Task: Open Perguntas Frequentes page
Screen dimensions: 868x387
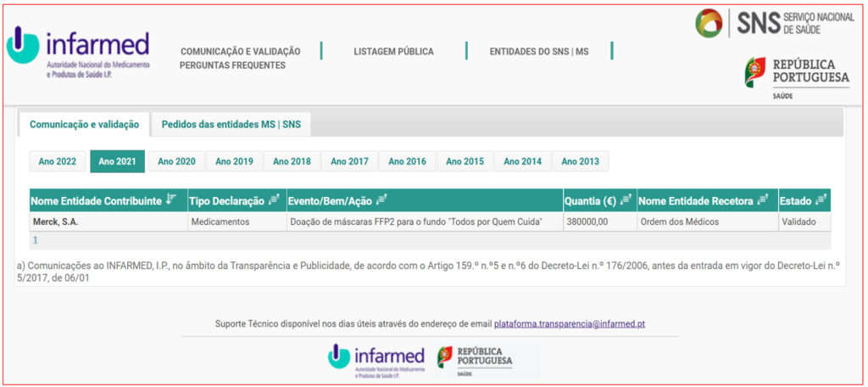Action: [x=232, y=65]
